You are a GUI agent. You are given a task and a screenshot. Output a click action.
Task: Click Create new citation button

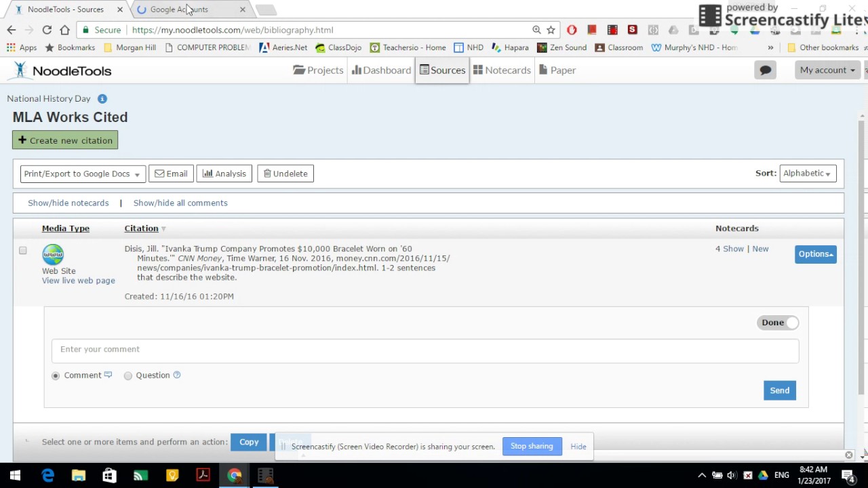click(x=65, y=140)
